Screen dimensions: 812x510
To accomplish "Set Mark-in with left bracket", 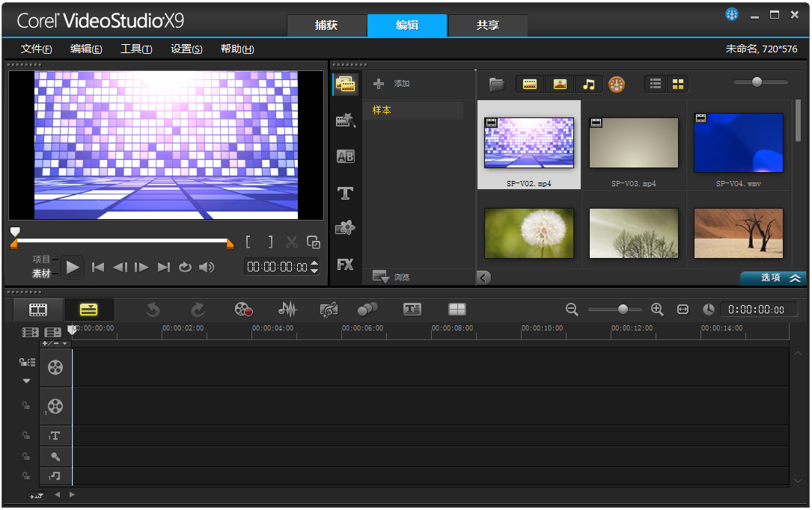I will point(248,242).
